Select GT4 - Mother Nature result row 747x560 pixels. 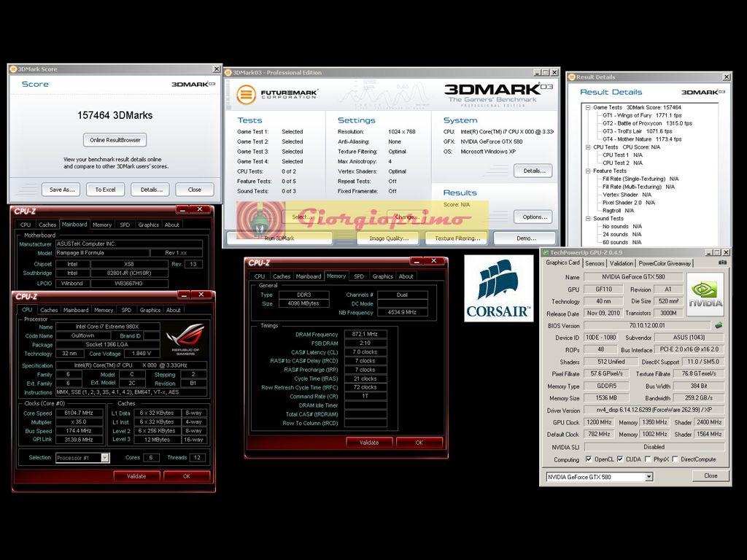point(642,139)
